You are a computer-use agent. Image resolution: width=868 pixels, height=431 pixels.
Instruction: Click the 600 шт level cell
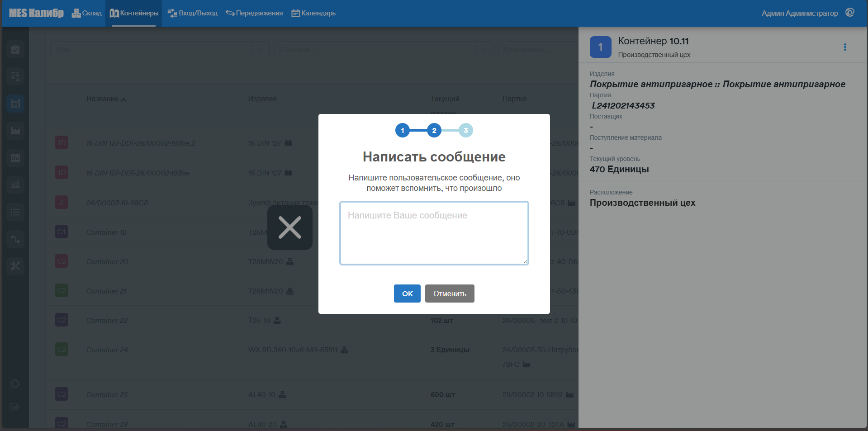click(x=443, y=394)
